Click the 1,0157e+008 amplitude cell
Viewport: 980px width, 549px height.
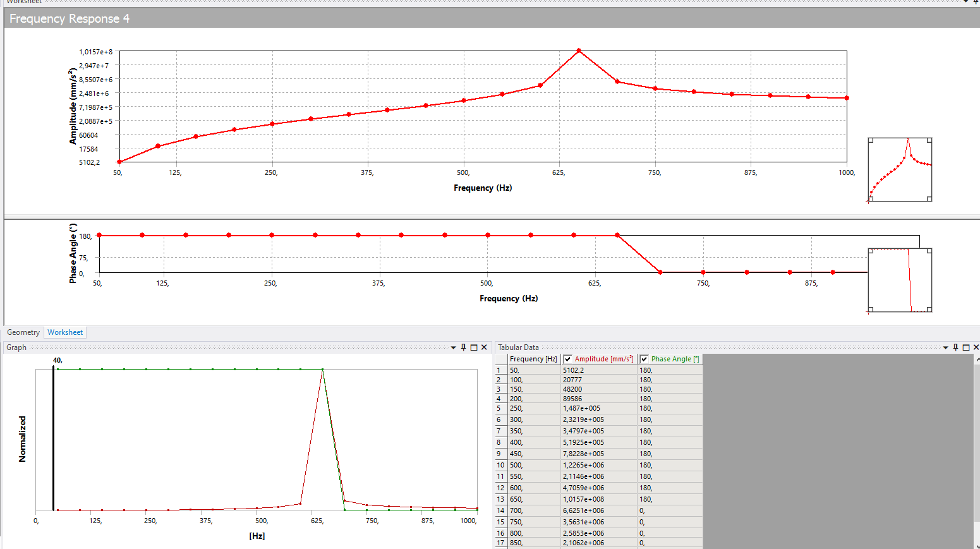tap(598, 499)
